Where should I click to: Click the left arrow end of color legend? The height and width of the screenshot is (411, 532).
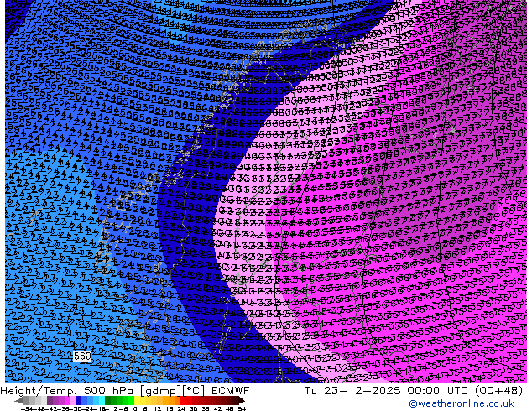tap(19, 401)
